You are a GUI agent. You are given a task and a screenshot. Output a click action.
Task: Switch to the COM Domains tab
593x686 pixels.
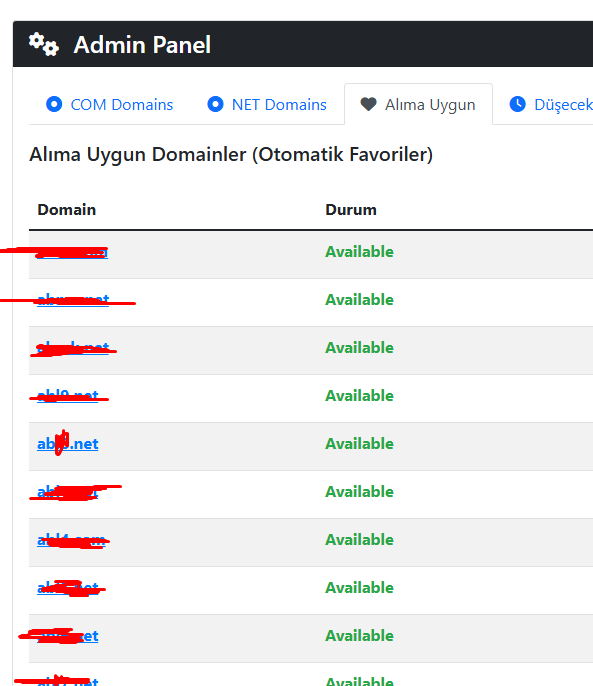109,104
